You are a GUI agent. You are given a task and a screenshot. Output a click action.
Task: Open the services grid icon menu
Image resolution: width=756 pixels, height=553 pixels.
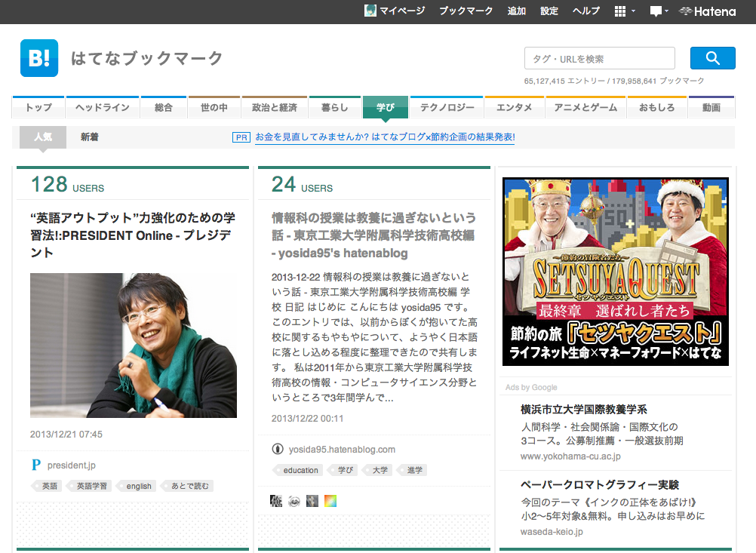[620, 11]
